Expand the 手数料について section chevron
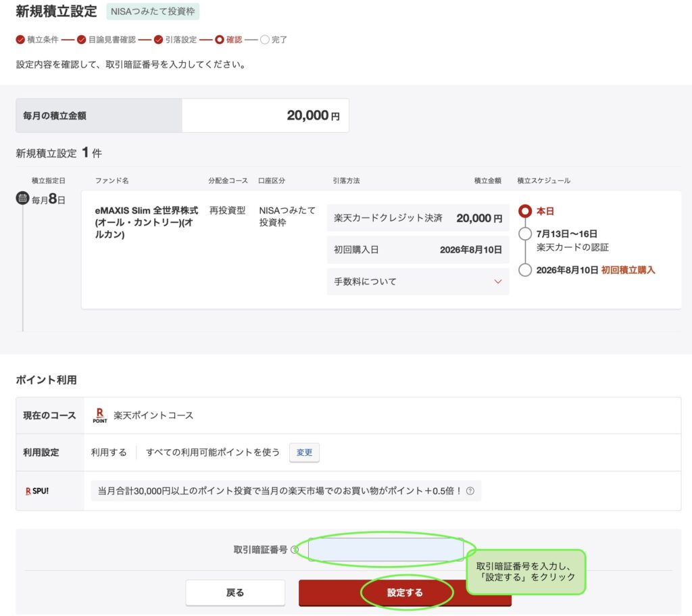The width and height of the screenshot is (692, 616). [x=498, y=282]
